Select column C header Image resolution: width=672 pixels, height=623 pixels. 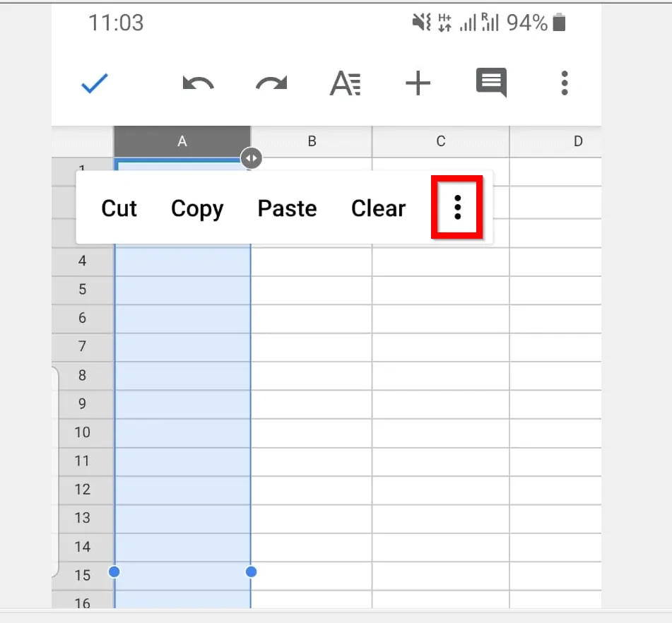coord(440,141)
